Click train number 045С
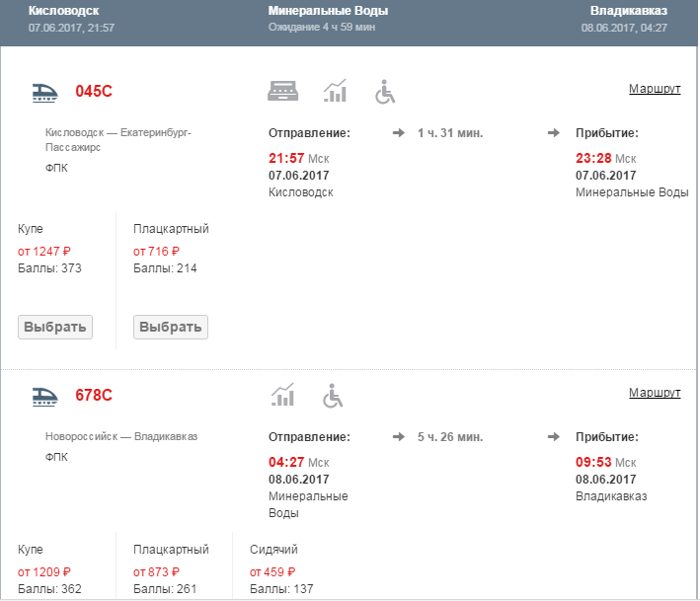This screenshot has height=601, width=700. [94, 92]
